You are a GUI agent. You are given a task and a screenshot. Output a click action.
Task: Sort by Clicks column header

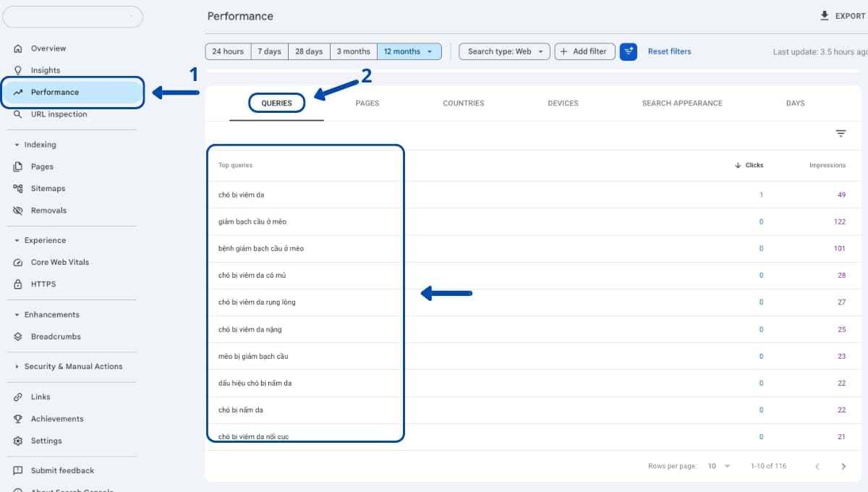click(749, 166)
